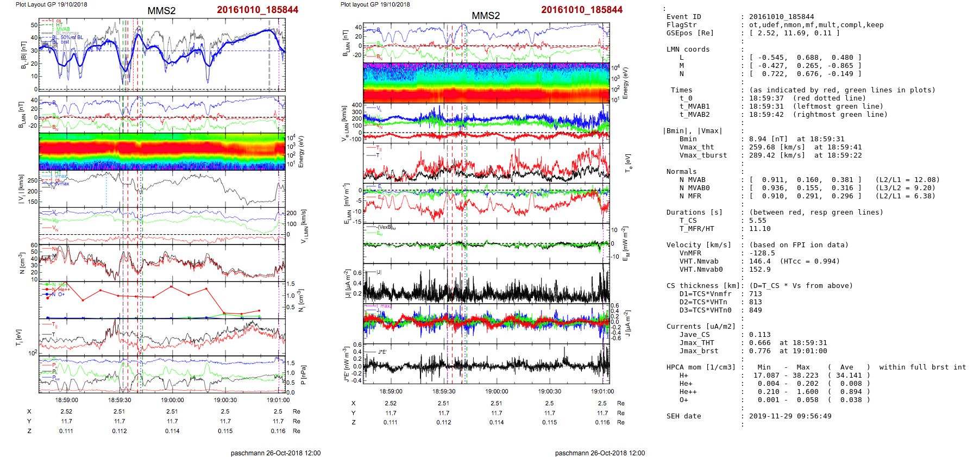Click the red 20161010_185844 title on right plot
Image resolution: width=980 pixels, height=457 pixels.
[x=582, y=10]
